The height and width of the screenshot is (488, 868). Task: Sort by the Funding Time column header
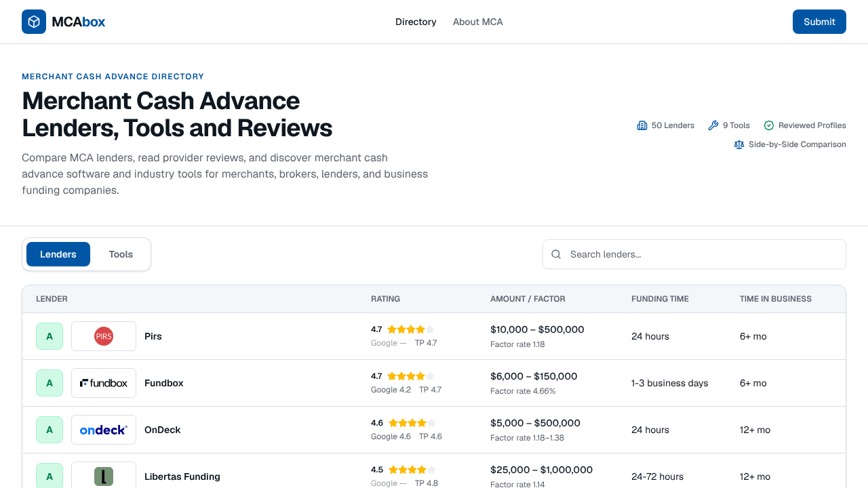click(x=660, y=299)
